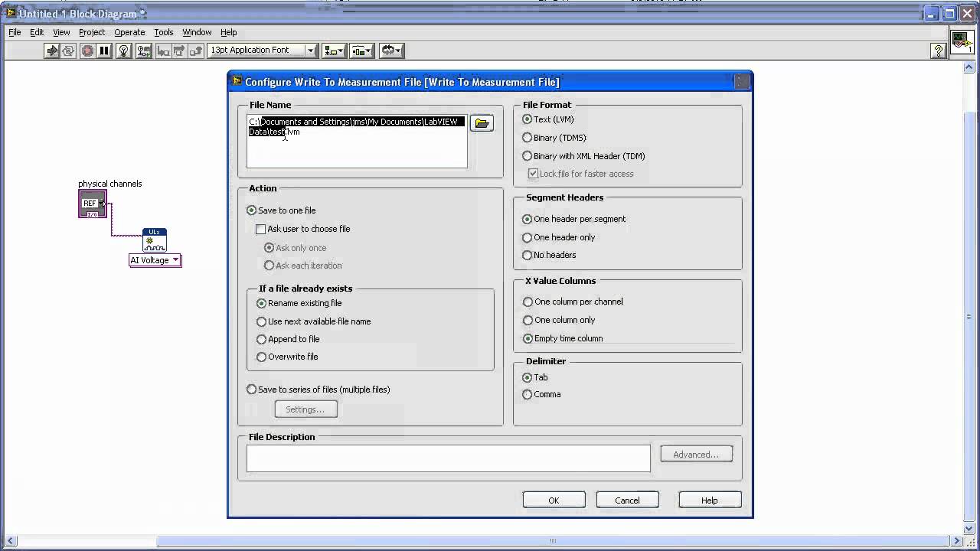Open the Project menu
This screenshot has height=551, width=980.
(x=92, y=32)
